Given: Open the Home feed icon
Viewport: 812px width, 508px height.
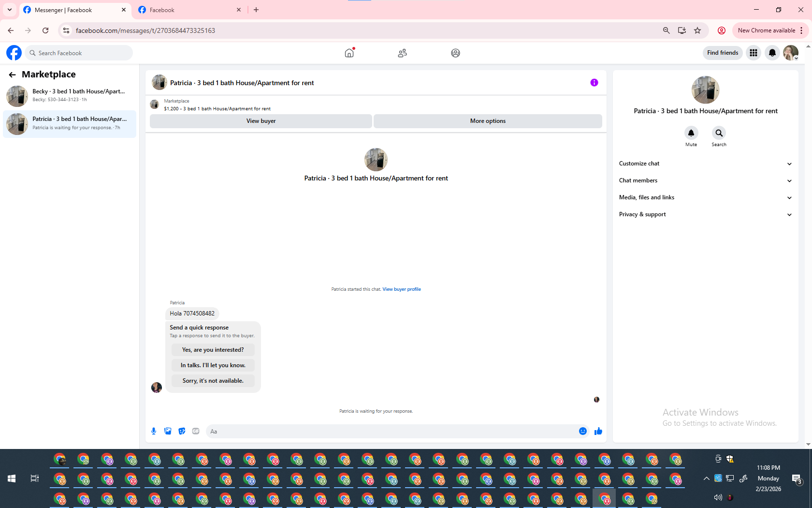Looking at the screenshot, I should (349, 53).
